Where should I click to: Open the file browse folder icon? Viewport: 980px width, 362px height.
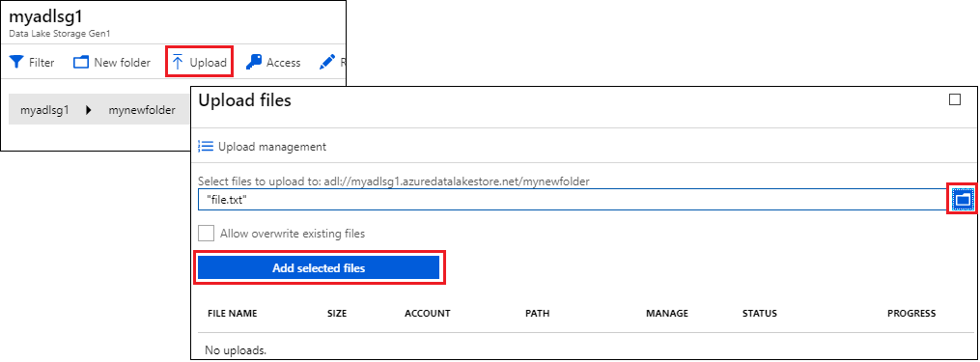coord(963,199)
